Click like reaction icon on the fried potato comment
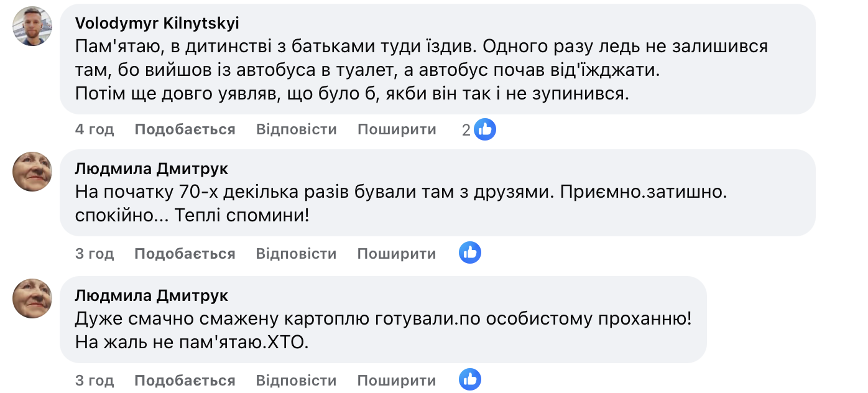This screenshot has height=393, width=868. point(470,380)
